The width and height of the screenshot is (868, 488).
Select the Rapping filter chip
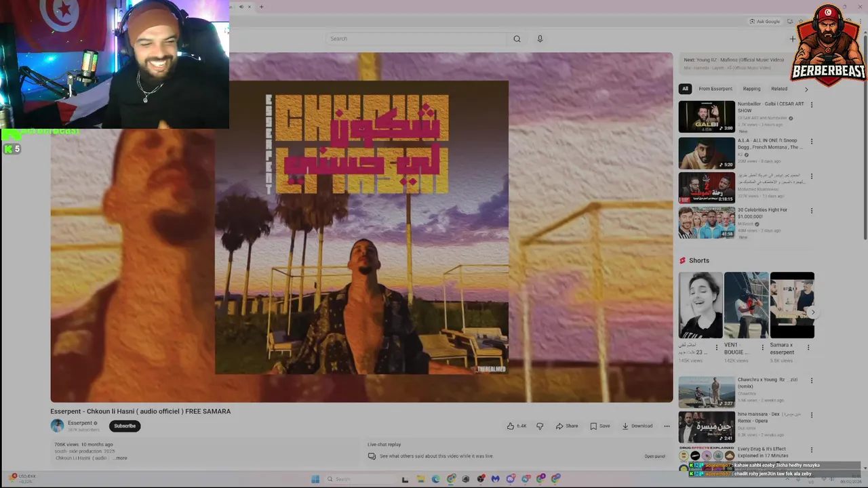point(751,89)
